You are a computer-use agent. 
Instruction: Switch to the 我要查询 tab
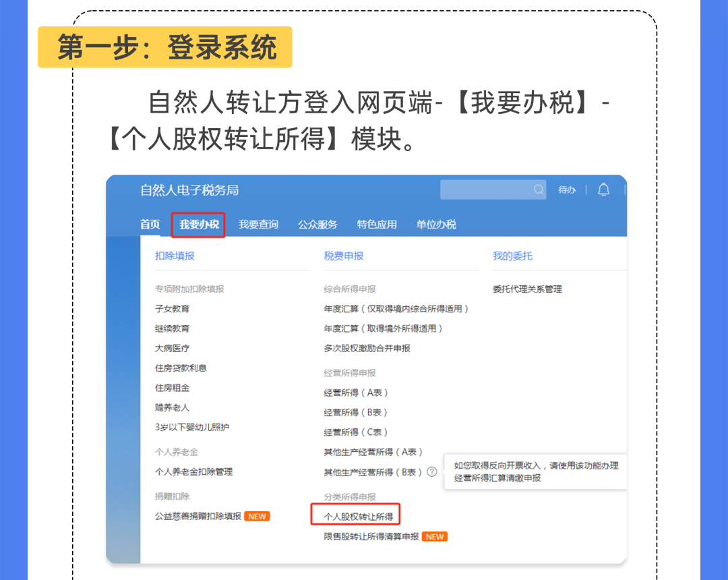(258, 225)
